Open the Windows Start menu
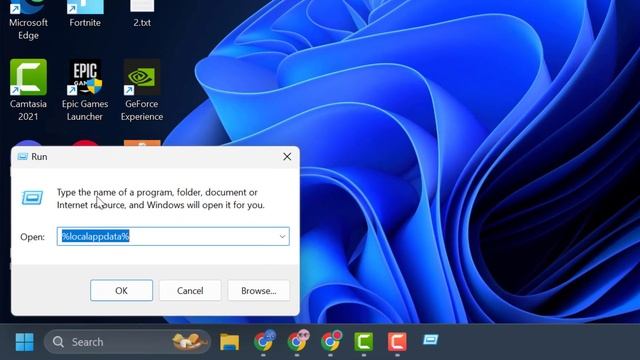The image size is (640, 360). click(24, 342)
